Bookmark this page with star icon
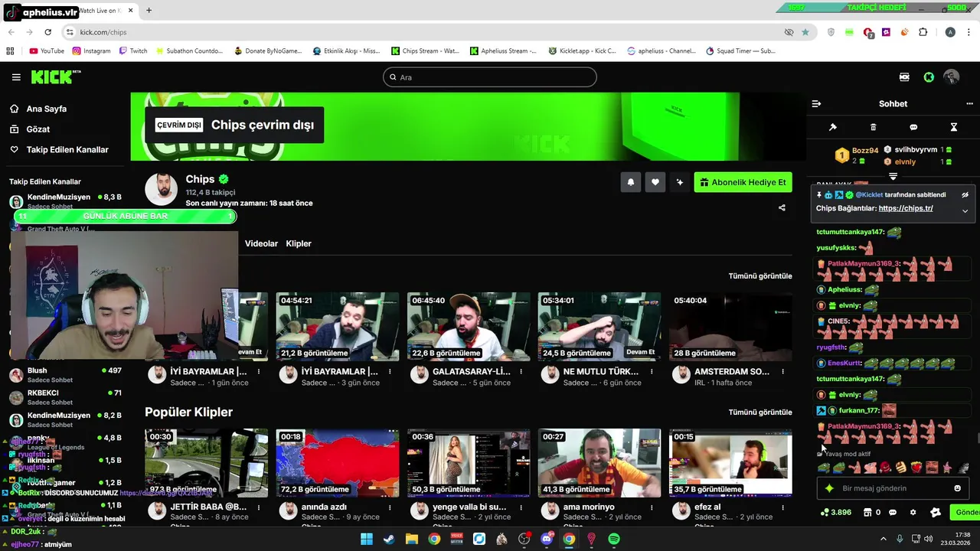This screenshot has width=980, height=551. coord(805,32)
